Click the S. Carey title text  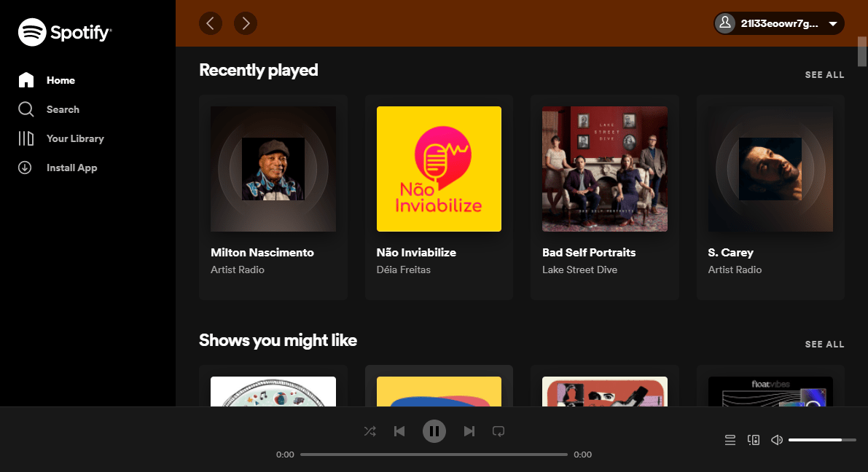click(731, 252)
